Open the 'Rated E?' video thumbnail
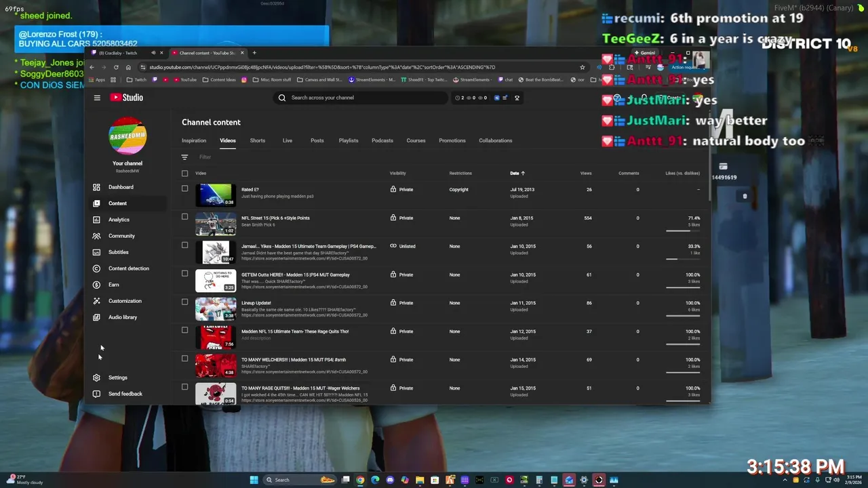868x488 pixels. pyautogui.click(x=216, y=195)
